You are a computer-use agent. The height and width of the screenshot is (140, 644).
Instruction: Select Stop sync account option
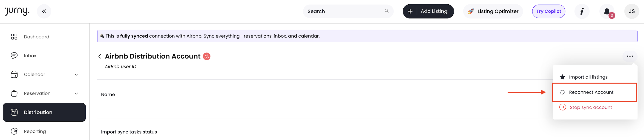(590, 108)
